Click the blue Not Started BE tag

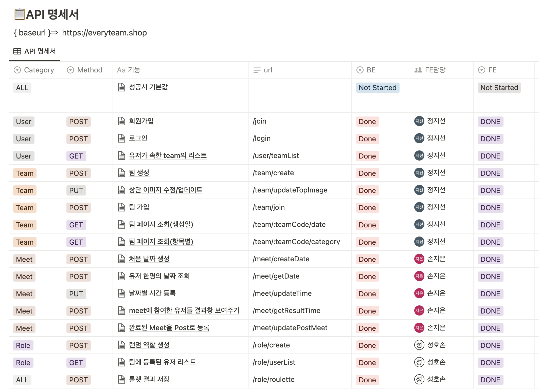377,88
